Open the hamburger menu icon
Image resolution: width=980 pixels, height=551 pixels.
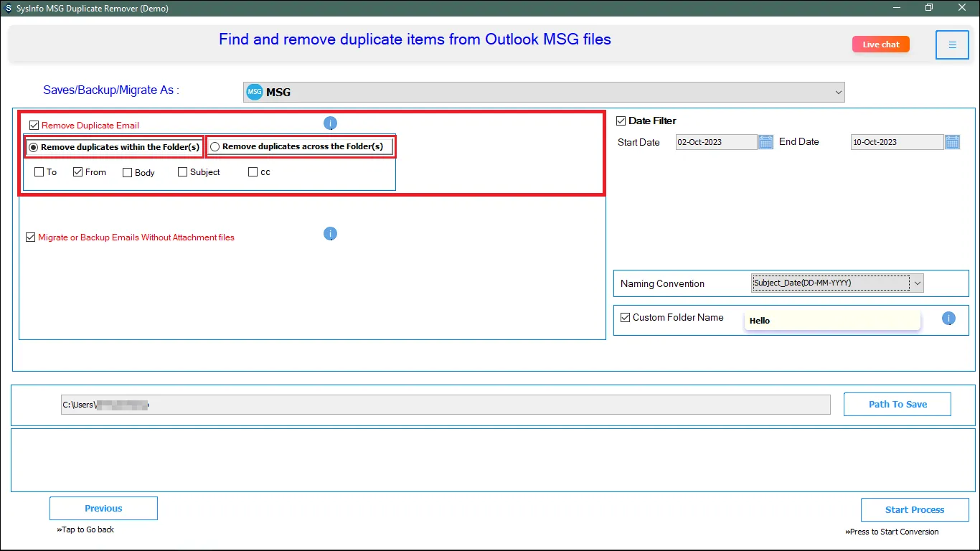(x=952, y=45)
